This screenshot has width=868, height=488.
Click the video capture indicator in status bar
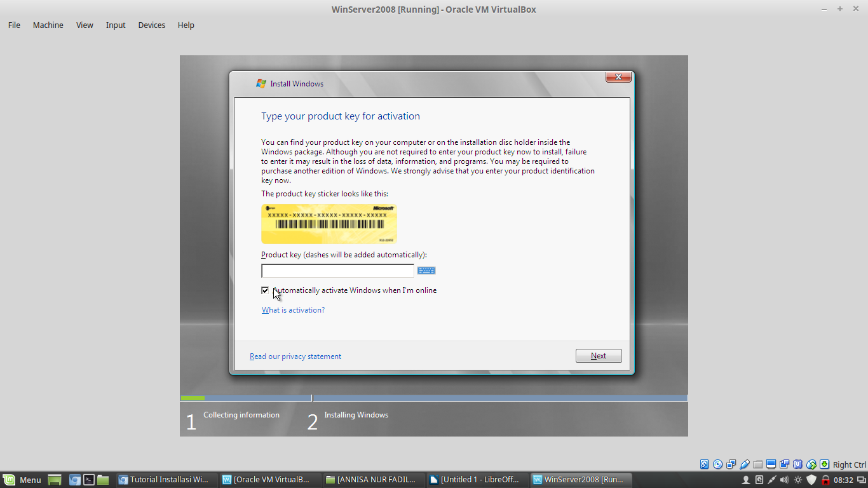[785, 464]
